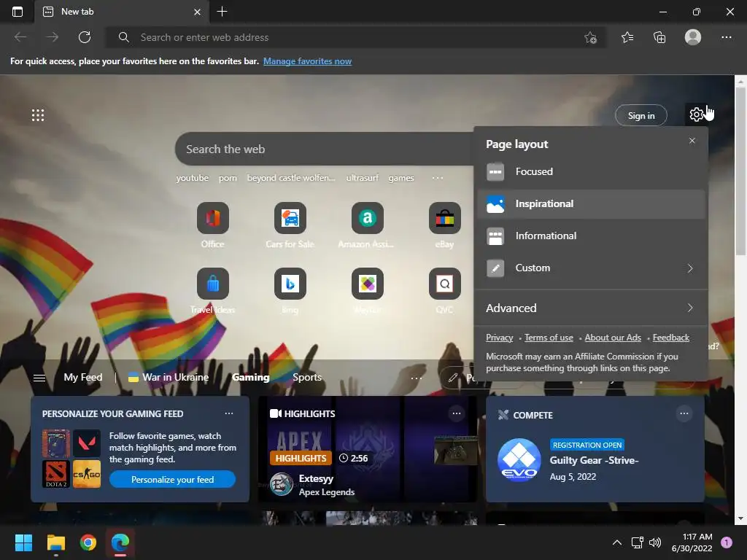Open the eBay quick link tile
747x560 pixels.
point(444,225)
